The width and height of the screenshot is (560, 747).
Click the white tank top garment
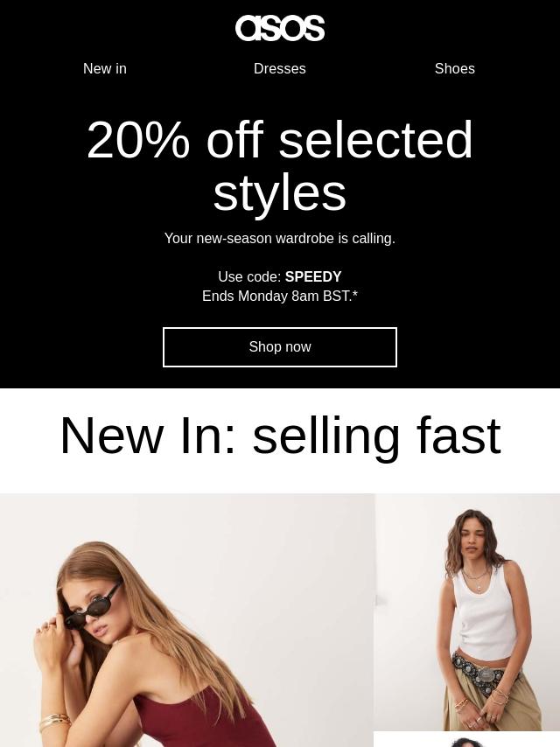[483, 615]
